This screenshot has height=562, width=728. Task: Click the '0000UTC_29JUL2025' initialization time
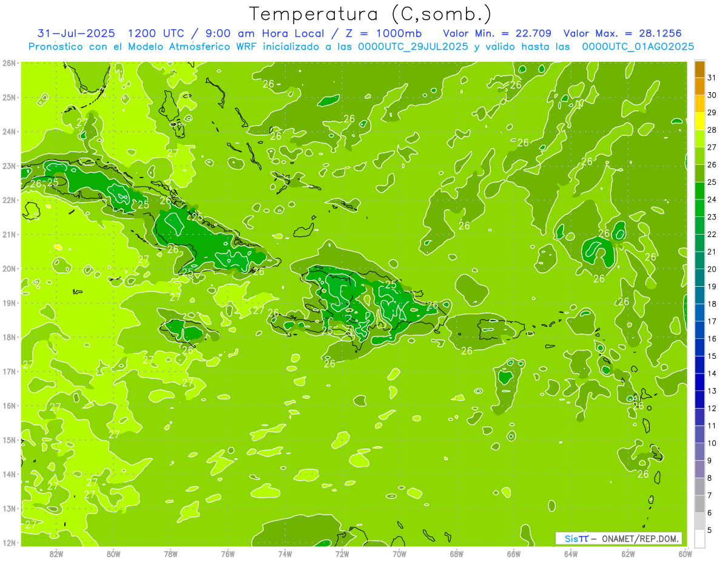(413, 47)
